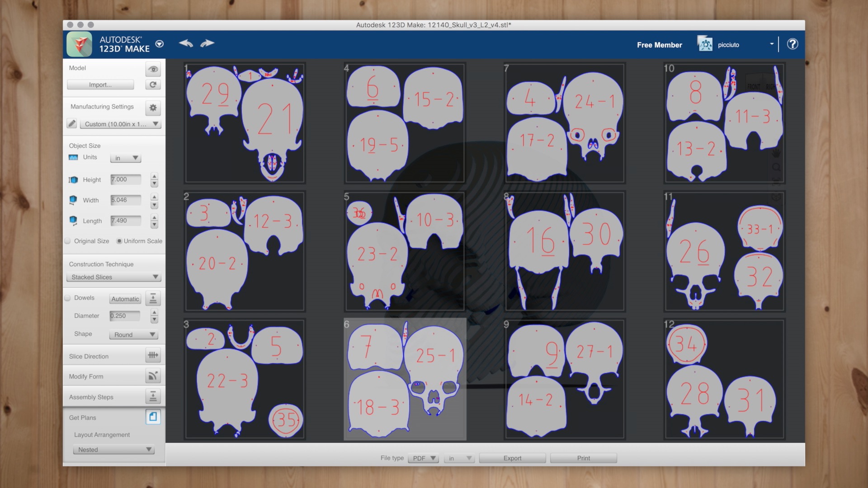Toggle model visibility eye icon
868x488 pixels.
153,69
